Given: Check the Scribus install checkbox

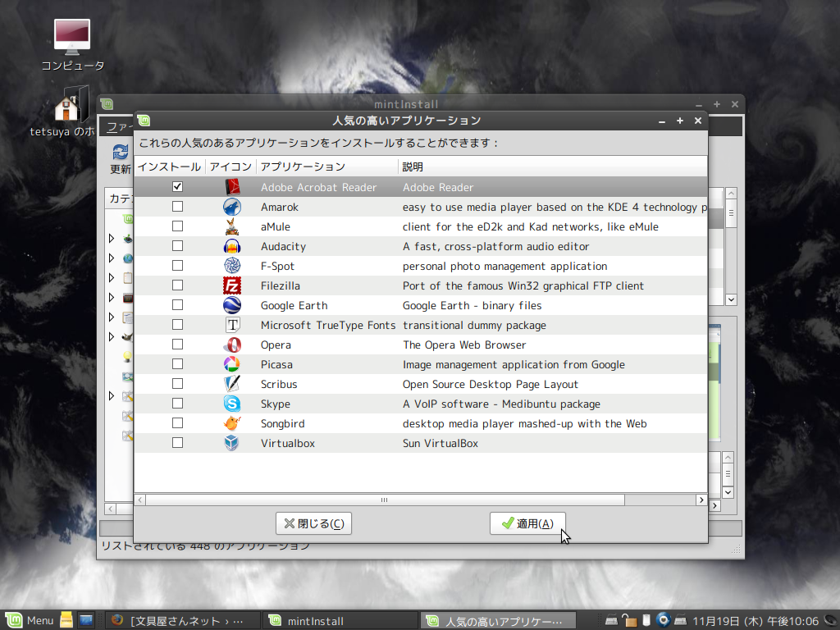Looking at the screenshot, I should click(x=177, y=384).
